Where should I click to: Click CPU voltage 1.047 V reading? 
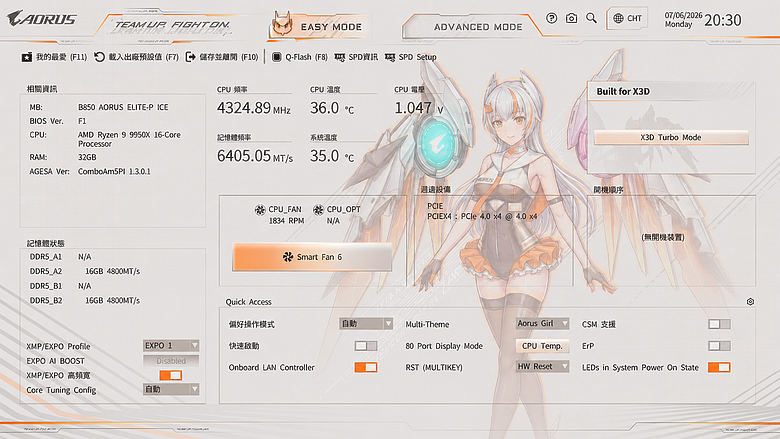pos(418,108)
